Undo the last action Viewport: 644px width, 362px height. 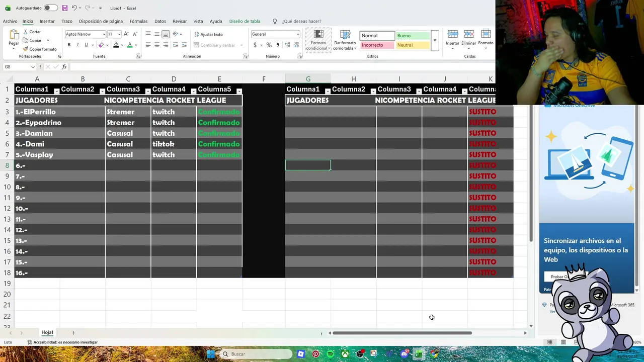coord(74,8)
